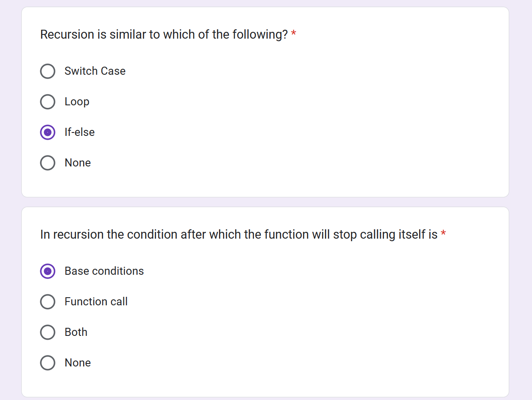
Task: Click the 'Base conditions' option label text
Action: click(104, 271)
